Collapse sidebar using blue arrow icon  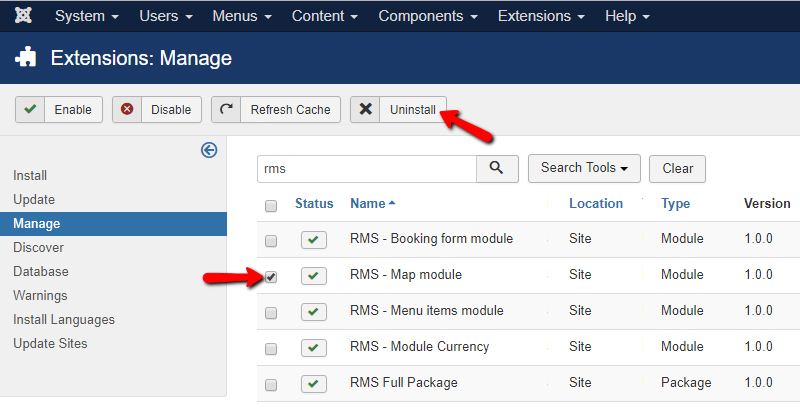[209, 150]
